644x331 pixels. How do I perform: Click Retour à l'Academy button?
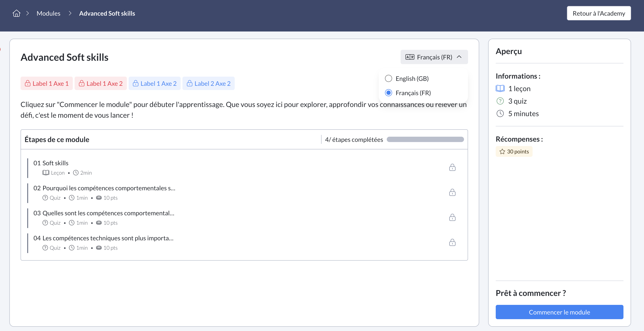point(598,13)
